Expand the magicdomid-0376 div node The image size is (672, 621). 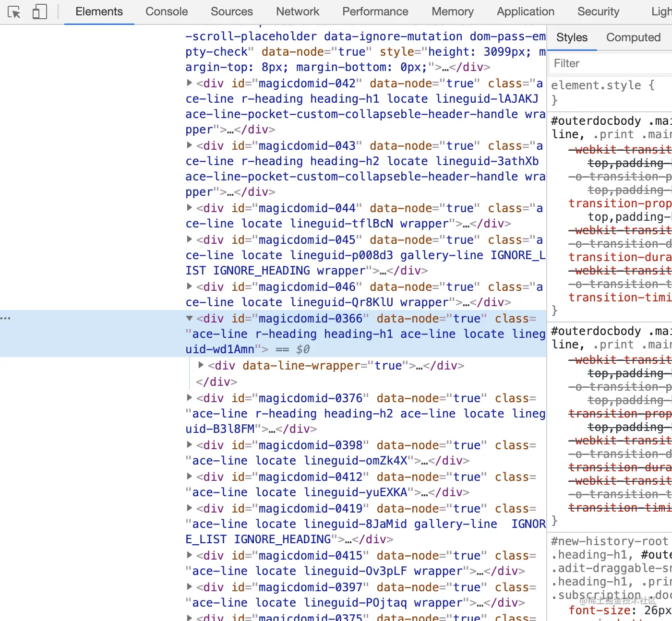[x=190, y=398]
